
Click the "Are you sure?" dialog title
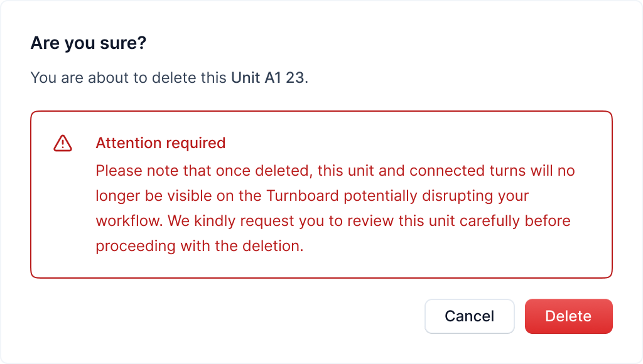[x=88, y=44]
